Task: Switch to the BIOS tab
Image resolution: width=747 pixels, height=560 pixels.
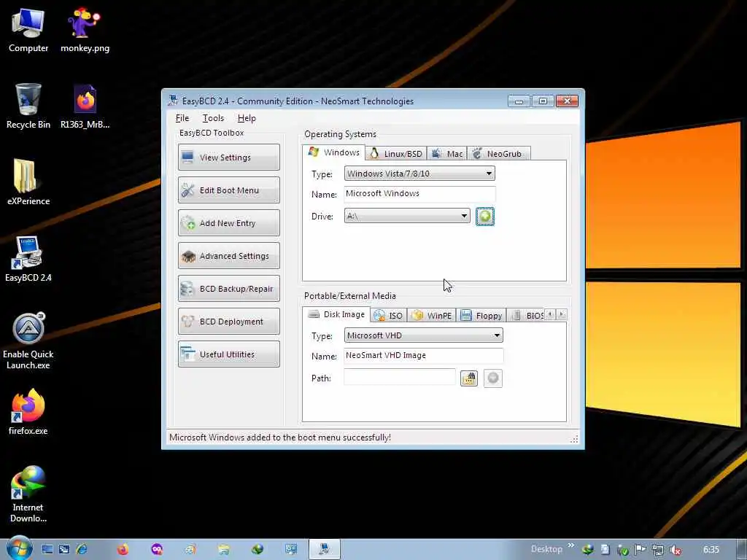Action: (527, 315)
